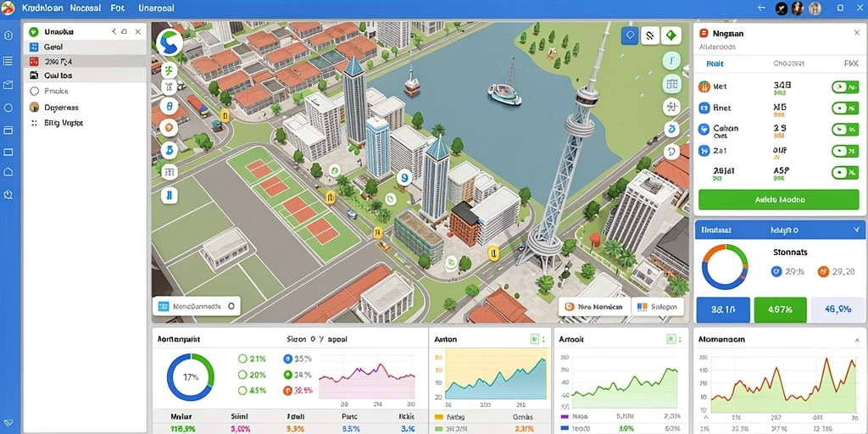Viewport: 868px width, 434px height.
Task: Open the list icon in left sidebar
Action: pos(8,60)
